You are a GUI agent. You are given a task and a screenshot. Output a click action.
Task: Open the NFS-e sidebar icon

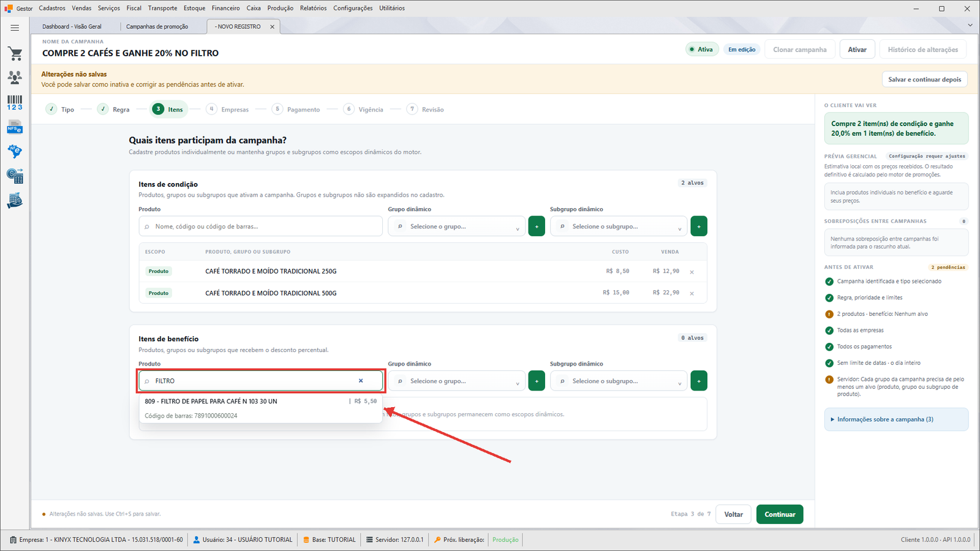[15, 127]
